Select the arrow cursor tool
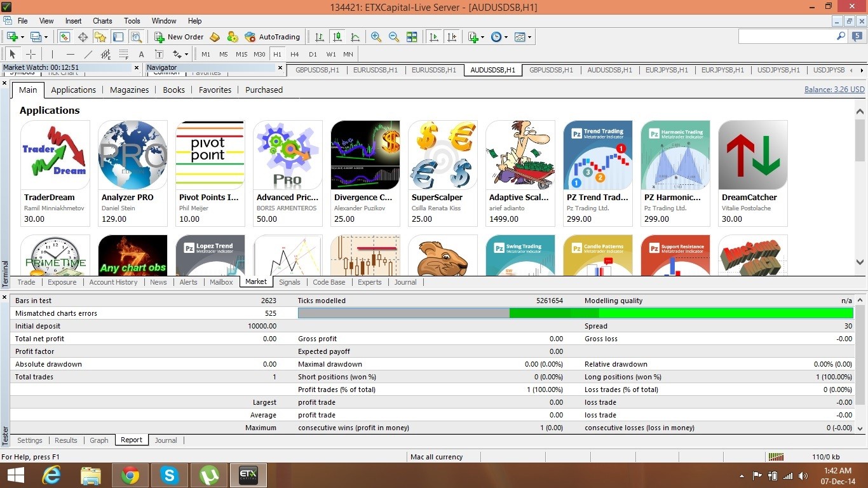Viewport: 868px width, 488px height. (12, 54)
